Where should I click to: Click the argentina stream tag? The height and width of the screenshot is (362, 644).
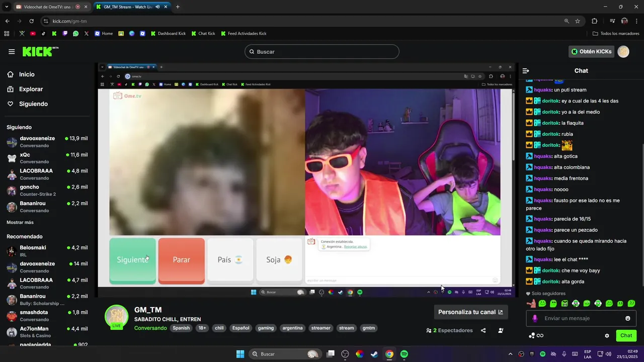(x=292, y=328)
